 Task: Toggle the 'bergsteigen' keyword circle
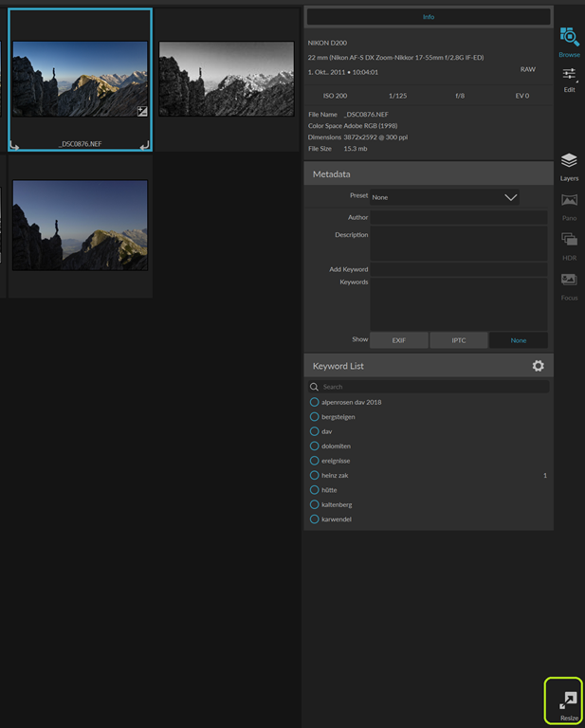point(315,416)
